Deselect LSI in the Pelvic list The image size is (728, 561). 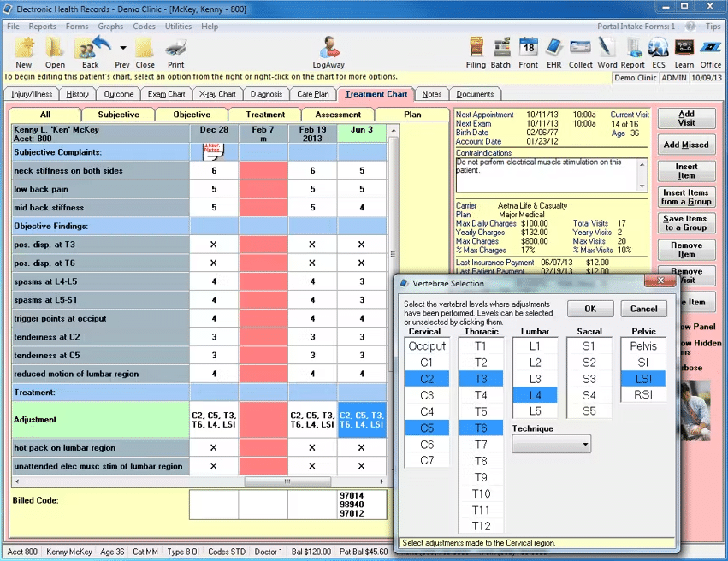tap(643, 379)
